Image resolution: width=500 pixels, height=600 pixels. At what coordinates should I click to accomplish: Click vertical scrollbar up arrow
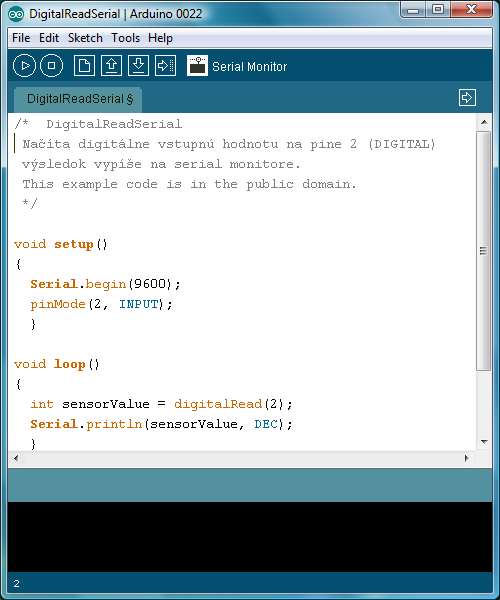pos(484,122)
